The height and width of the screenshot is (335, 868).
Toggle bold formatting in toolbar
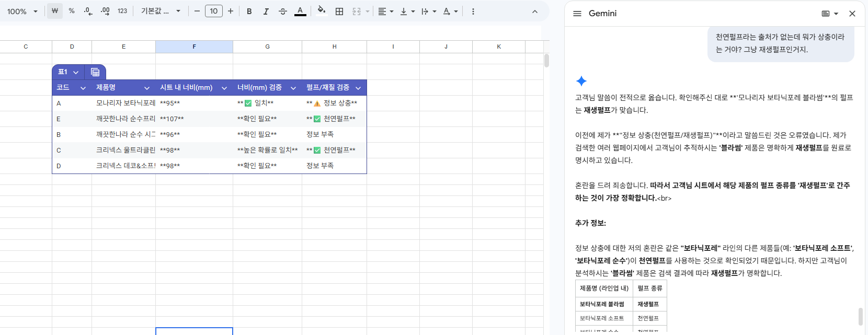(249, 11)
